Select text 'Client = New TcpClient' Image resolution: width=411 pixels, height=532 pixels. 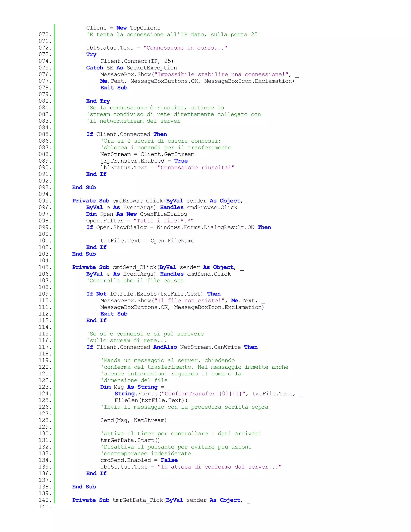coord(123,28)
